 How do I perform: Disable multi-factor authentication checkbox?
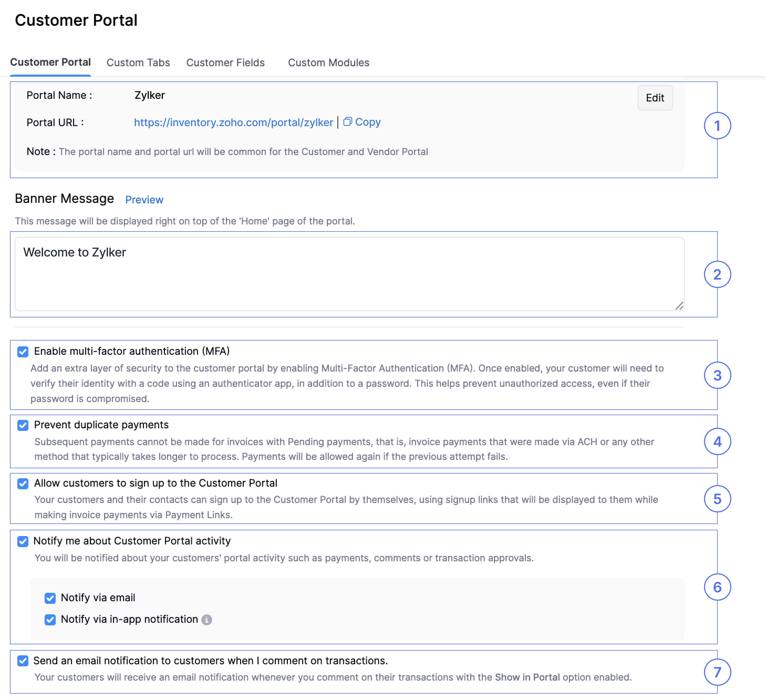tap(23, 352)
